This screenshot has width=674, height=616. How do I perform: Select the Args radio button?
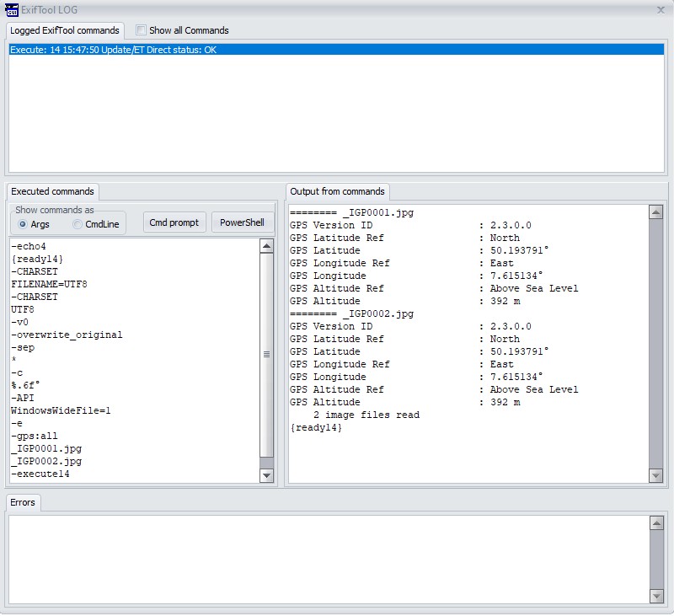pyautogui.click(x=23, y=224)
